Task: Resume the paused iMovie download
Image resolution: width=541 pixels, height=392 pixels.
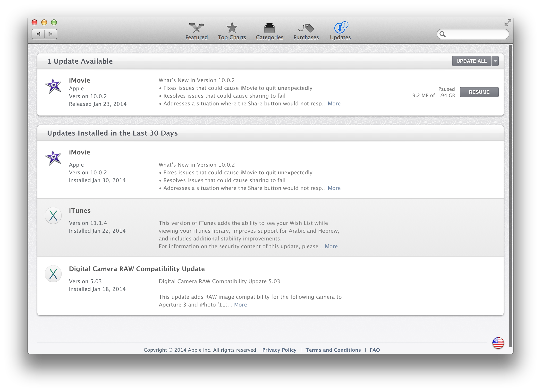Action: pos(479,92)
